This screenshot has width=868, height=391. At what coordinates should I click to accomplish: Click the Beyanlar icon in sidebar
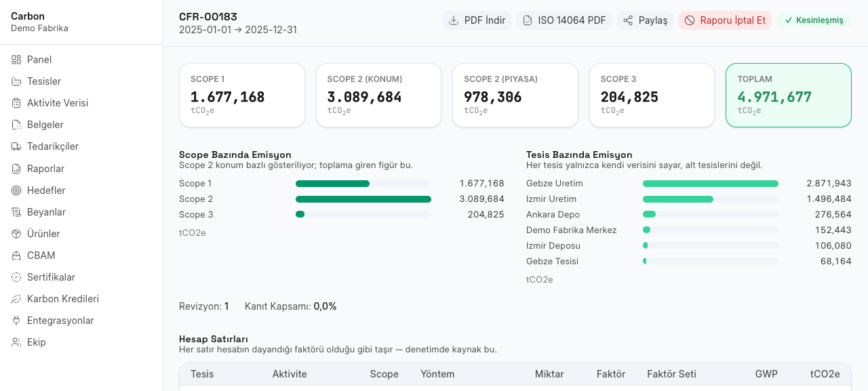pos(16,212)
